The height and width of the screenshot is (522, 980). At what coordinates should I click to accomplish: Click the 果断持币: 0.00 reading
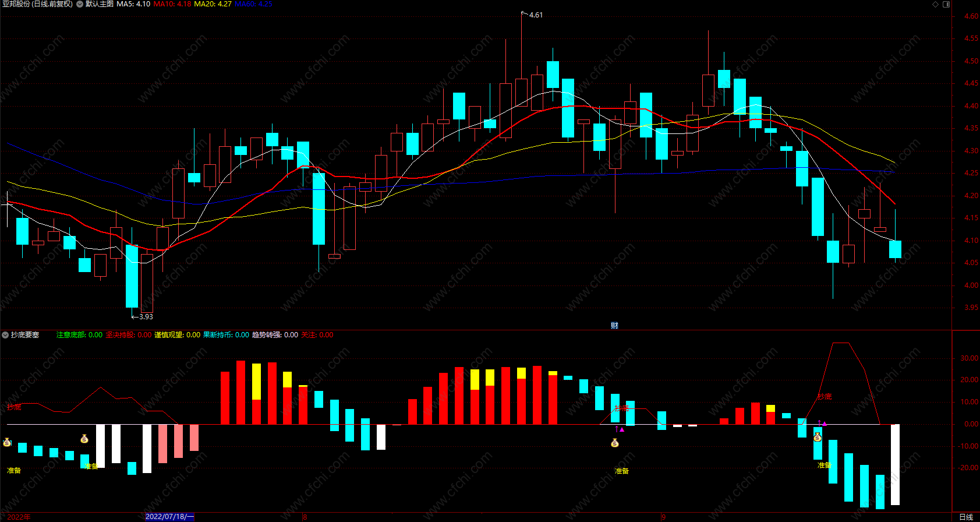[x=226, y=335]
